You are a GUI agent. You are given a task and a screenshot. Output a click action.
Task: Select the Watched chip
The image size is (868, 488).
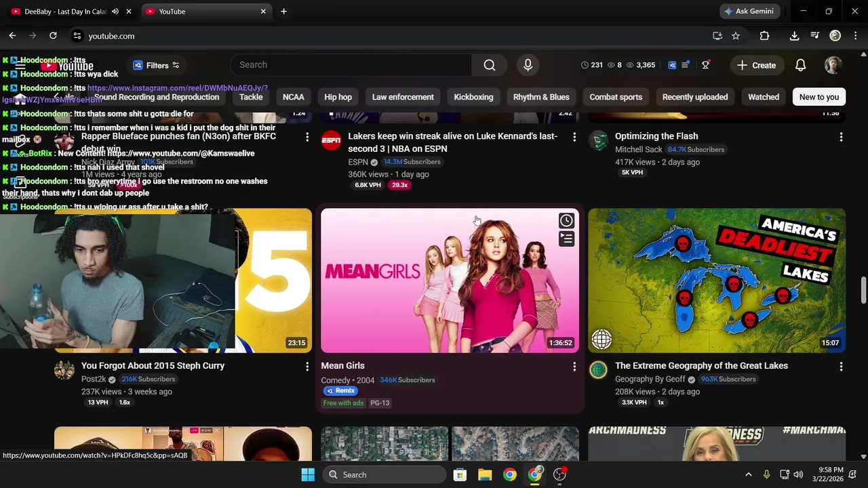[x=764, y=97]
